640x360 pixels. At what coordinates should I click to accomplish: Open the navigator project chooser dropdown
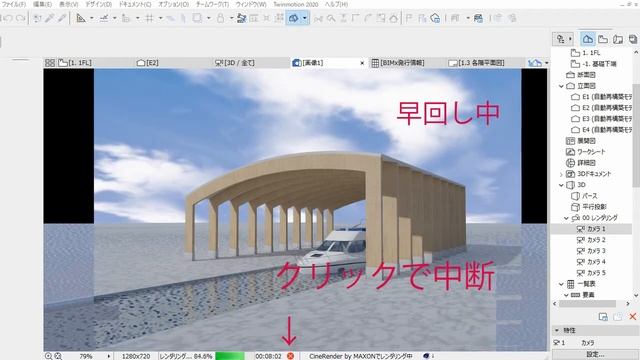564,39
